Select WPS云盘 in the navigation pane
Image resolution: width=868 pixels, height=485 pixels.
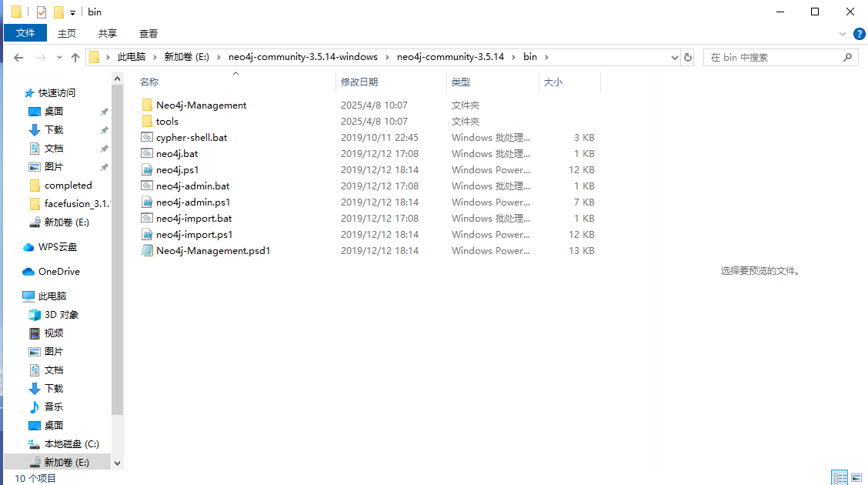pos(58,247)
